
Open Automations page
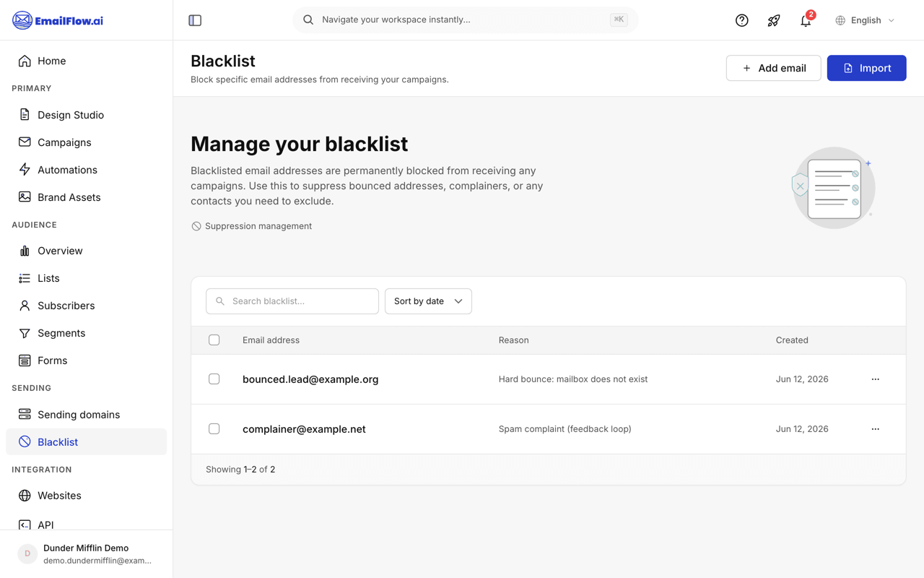86,170
